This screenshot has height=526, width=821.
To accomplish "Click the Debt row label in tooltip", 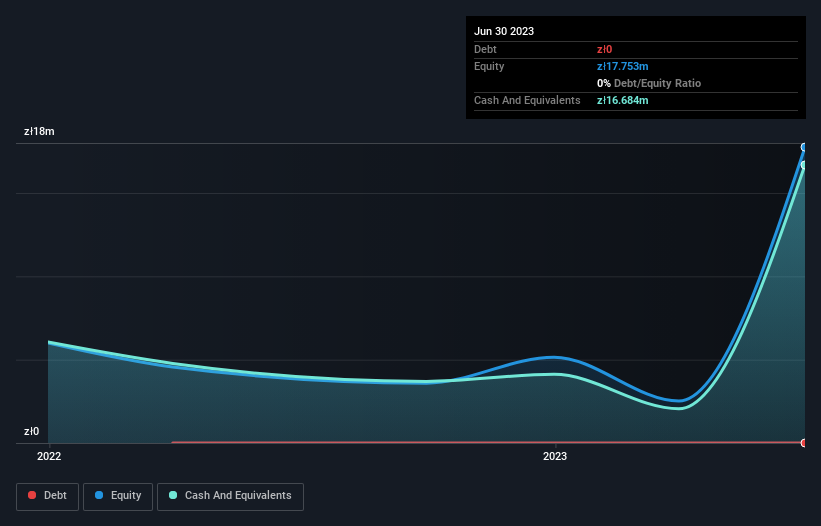I will 485,49.
